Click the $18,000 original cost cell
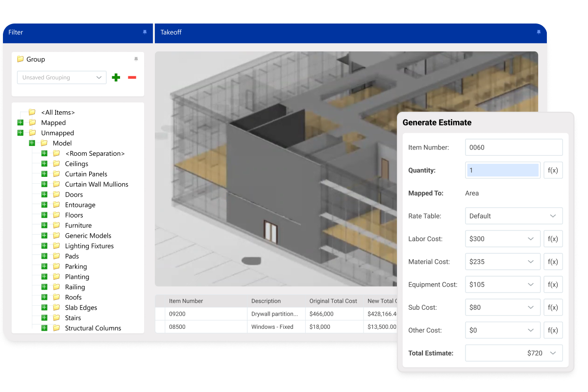Viewport: 588px width, 392px height. click(334, 327)
